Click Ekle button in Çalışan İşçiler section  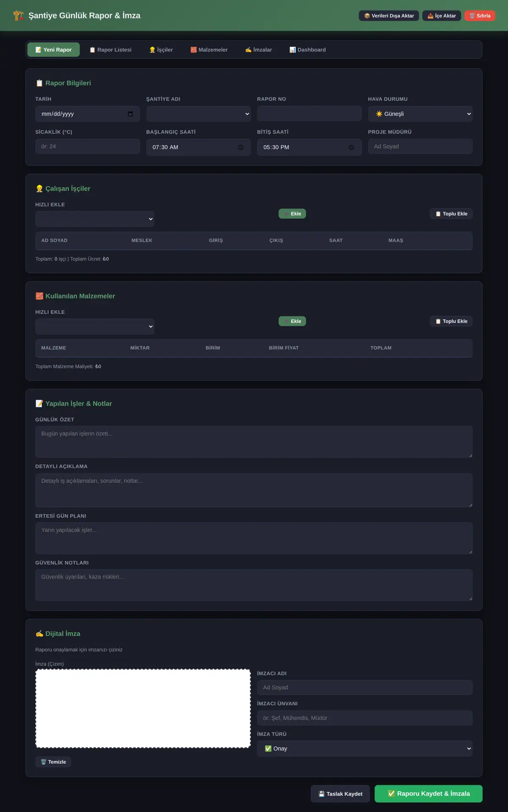coord(292,214)
